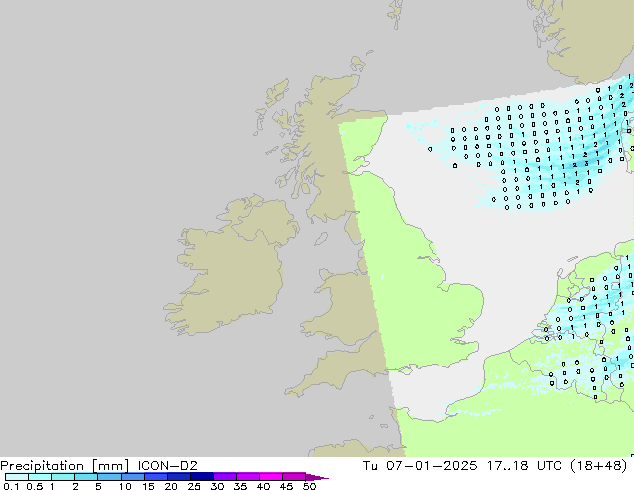Click the "(18+48)" forecast run label
634x490 pixels.
click(598, 466)
